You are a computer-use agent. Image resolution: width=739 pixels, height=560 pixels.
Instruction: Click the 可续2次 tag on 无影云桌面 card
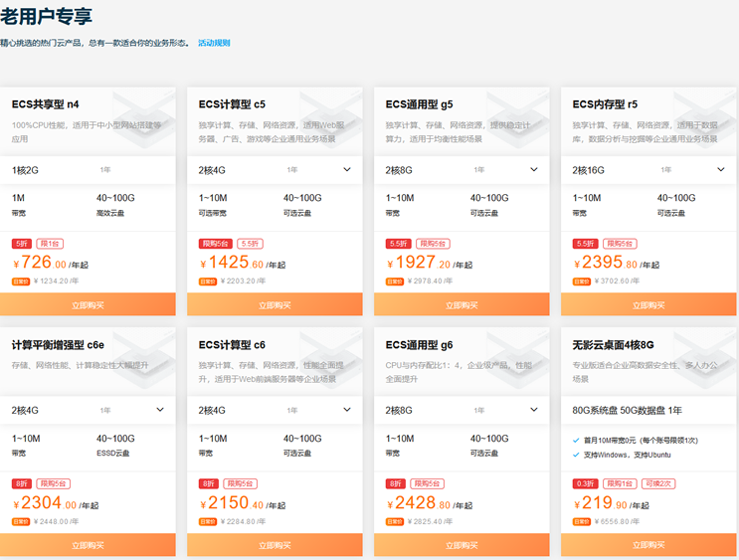click(658, 483)
